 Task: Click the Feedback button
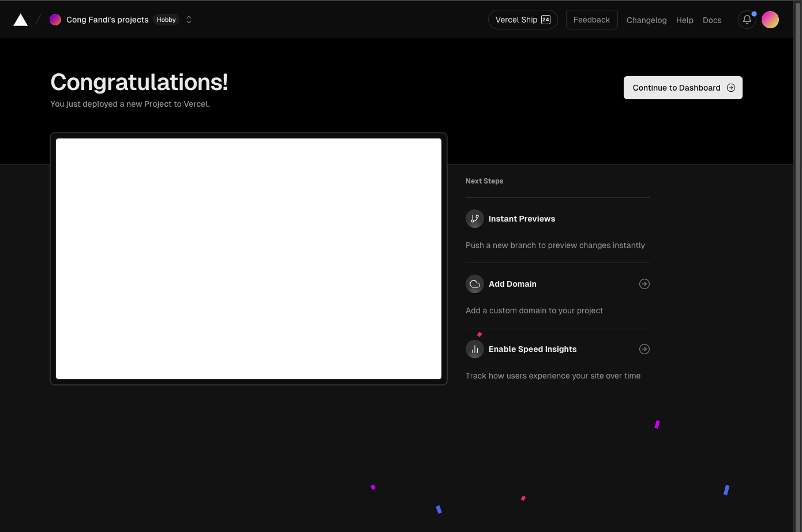coord(591,20)
